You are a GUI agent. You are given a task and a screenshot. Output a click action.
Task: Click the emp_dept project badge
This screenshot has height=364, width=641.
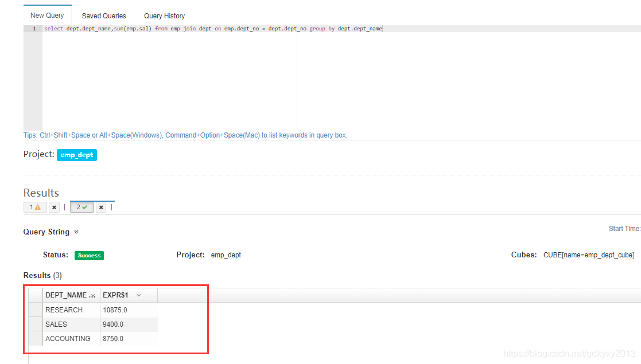pos(77,155)
